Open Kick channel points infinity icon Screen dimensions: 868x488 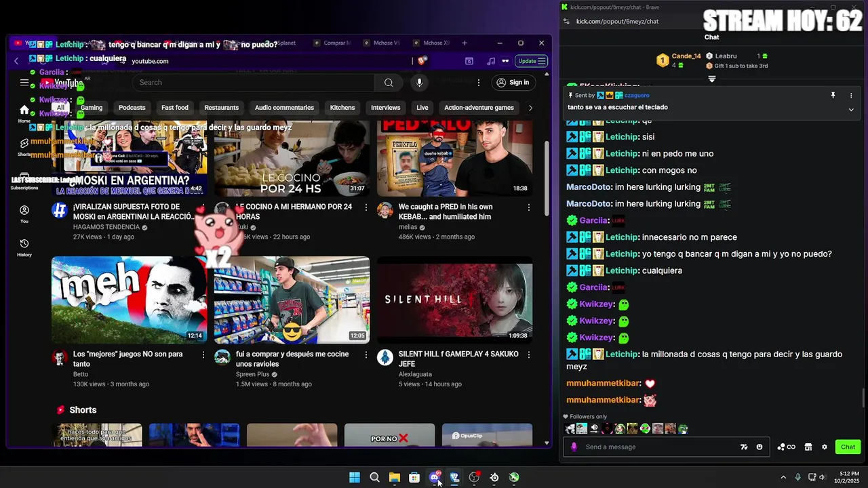(x=787, y=447)
